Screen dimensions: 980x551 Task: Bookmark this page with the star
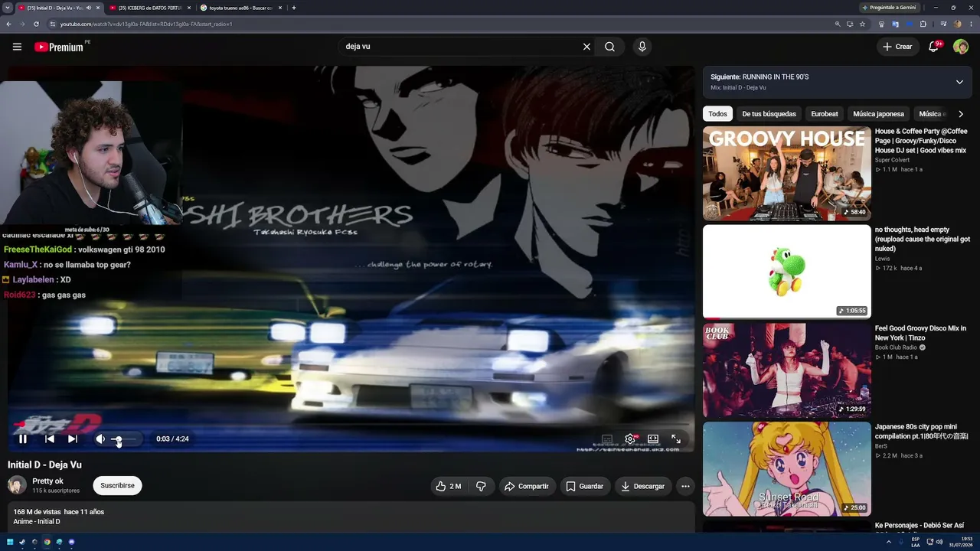[862, 24]
